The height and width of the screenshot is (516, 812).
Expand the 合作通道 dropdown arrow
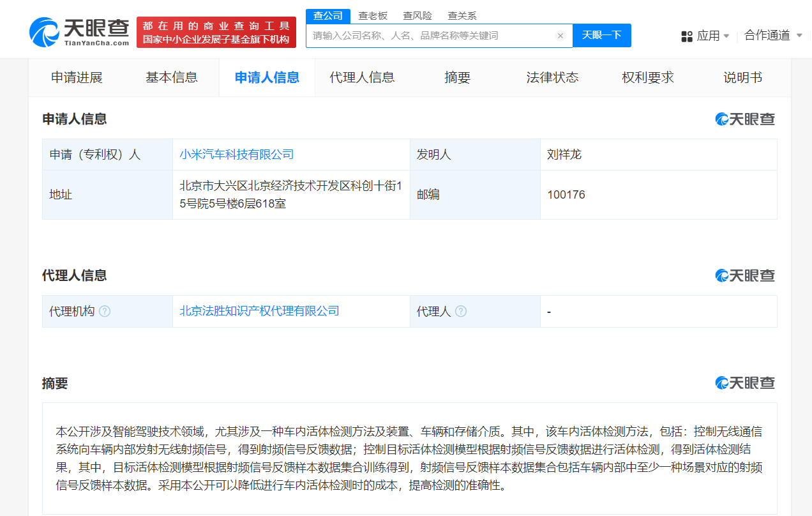coord(799,36)
